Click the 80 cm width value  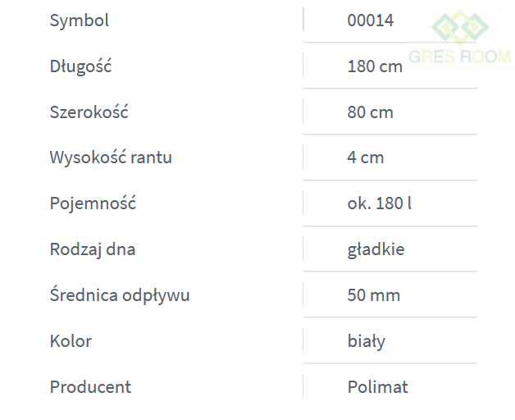370,112
